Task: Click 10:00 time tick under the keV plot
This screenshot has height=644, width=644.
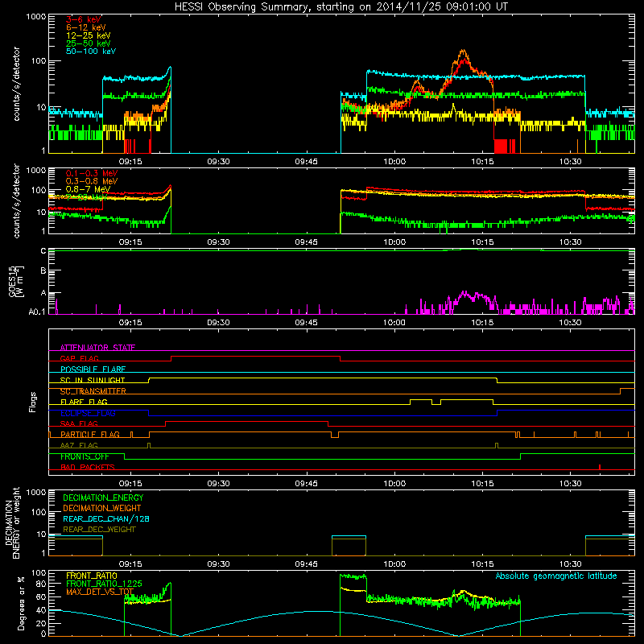Action: (394, 162)
